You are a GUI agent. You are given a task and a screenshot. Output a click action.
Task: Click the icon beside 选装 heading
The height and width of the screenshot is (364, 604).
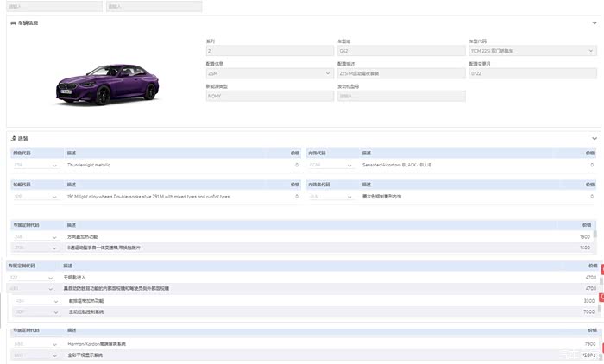[x=14, y=138]
